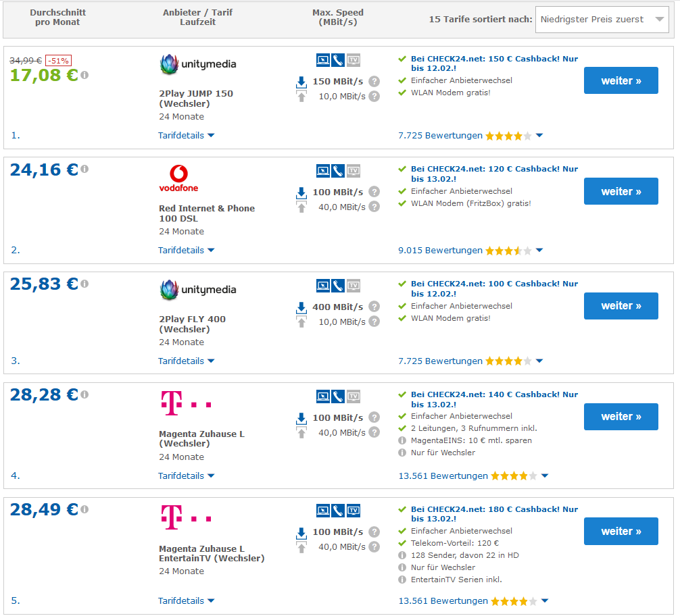Click active TV icon in EntertainTV row
This screenshot has height=616, width=680.
coord(354,511)
